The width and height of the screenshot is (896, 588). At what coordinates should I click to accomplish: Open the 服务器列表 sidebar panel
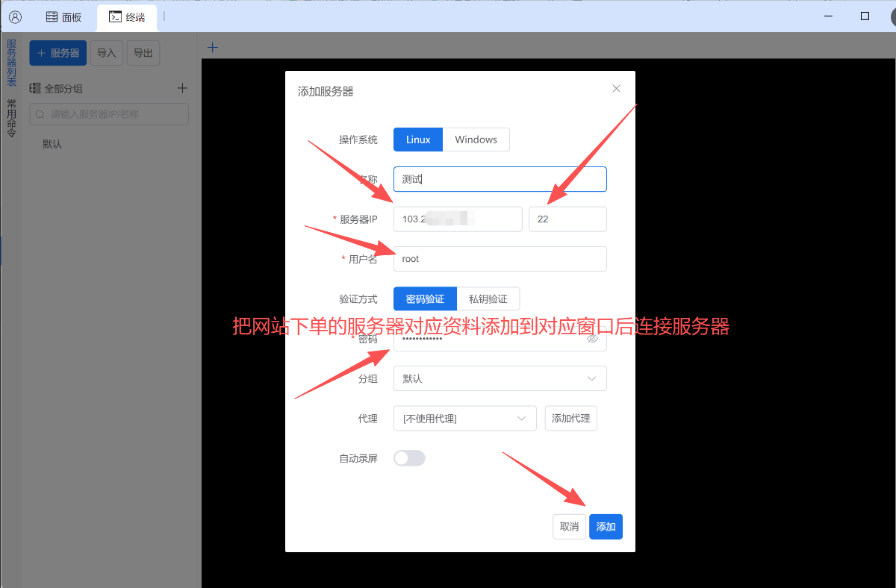click(11, 60)
